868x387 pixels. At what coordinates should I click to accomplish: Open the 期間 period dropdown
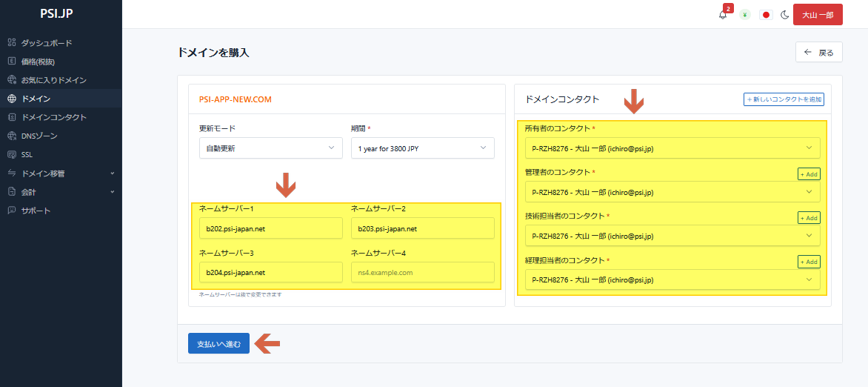(x=422, y=148)
